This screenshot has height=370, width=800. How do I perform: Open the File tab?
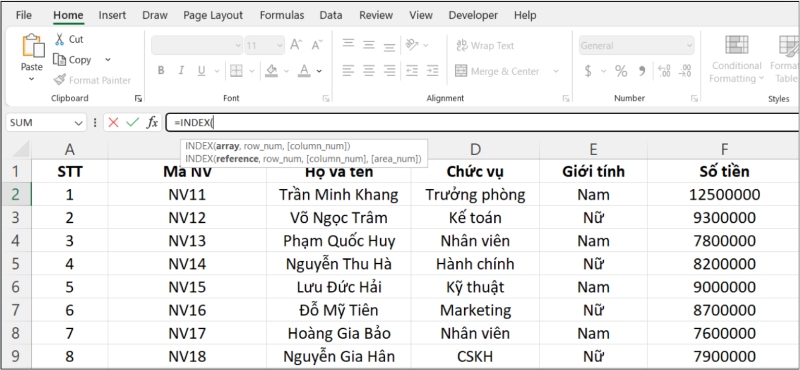click(x=23, y=15)
